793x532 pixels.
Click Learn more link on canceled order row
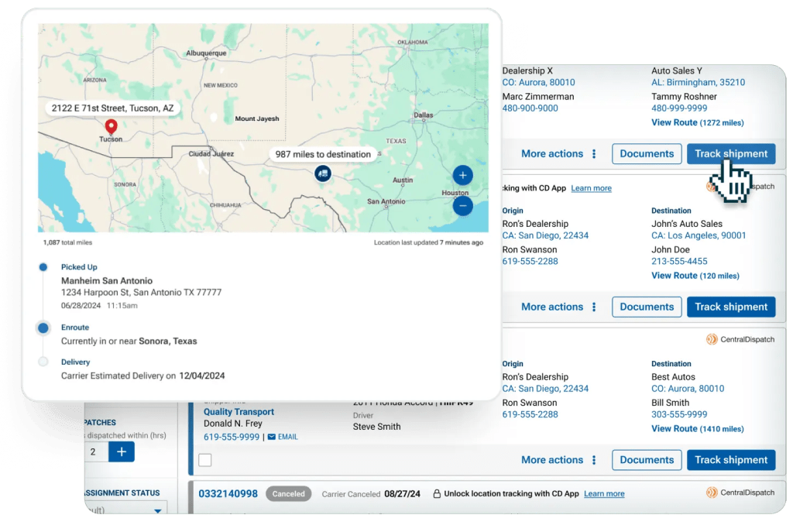(x=604, y=493)
